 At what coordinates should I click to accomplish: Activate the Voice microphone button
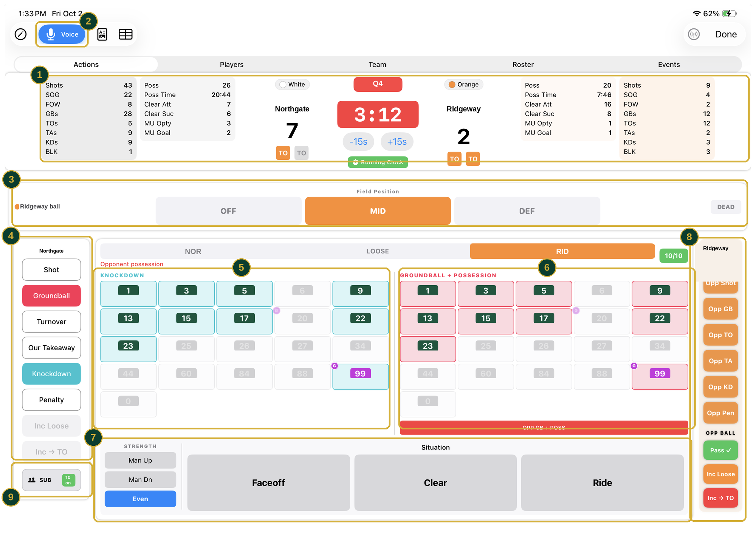pyautogui.click(x=62, y=34)
